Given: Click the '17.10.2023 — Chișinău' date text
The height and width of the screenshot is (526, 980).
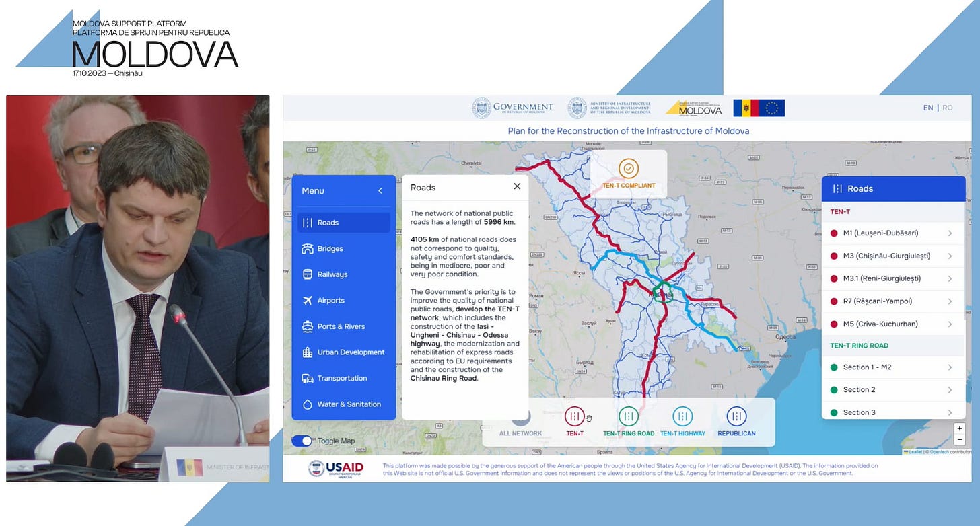Looking at the screenshot, I should coord(108,73).
